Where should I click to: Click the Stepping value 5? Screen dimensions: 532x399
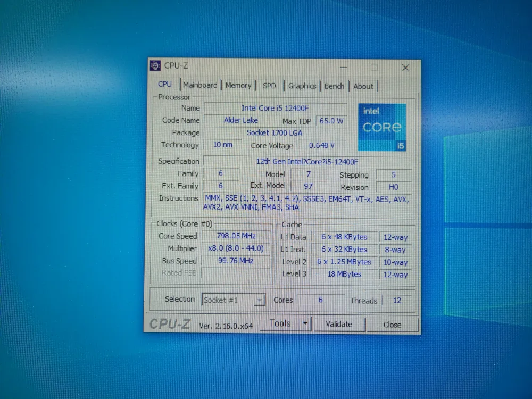(x=394, y=174)
